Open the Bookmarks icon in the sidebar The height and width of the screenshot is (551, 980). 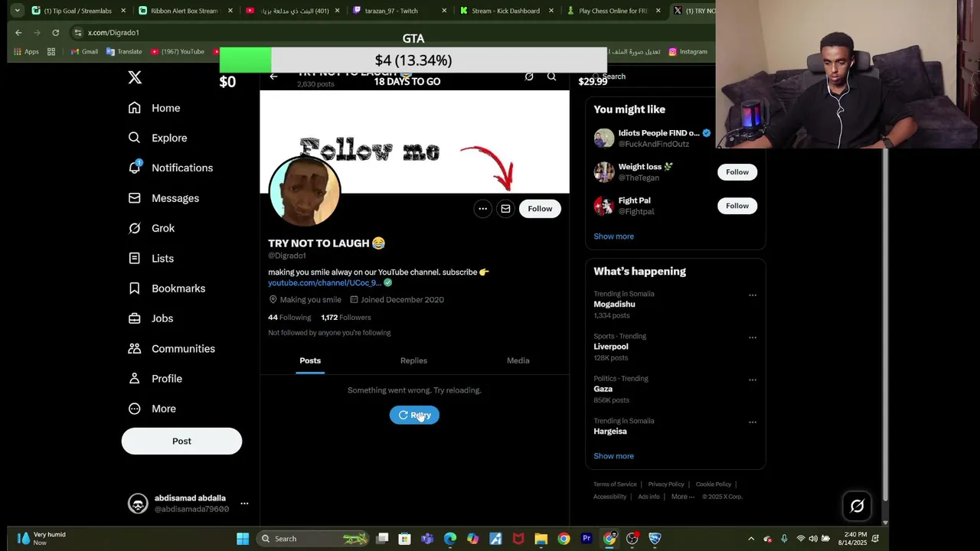pyautogui.click(x=135, y=289)
